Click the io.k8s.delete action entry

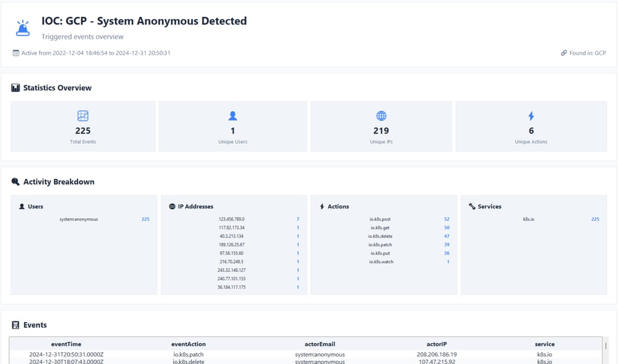380,236
